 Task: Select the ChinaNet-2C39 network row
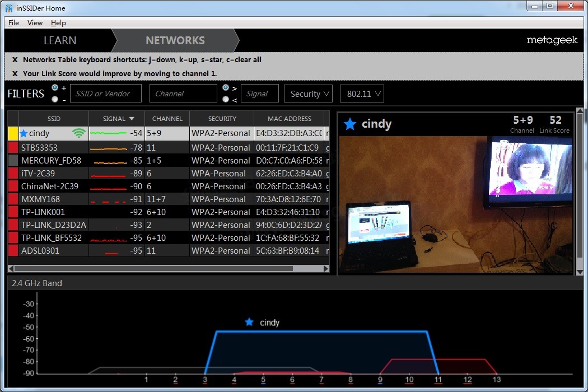169,186
